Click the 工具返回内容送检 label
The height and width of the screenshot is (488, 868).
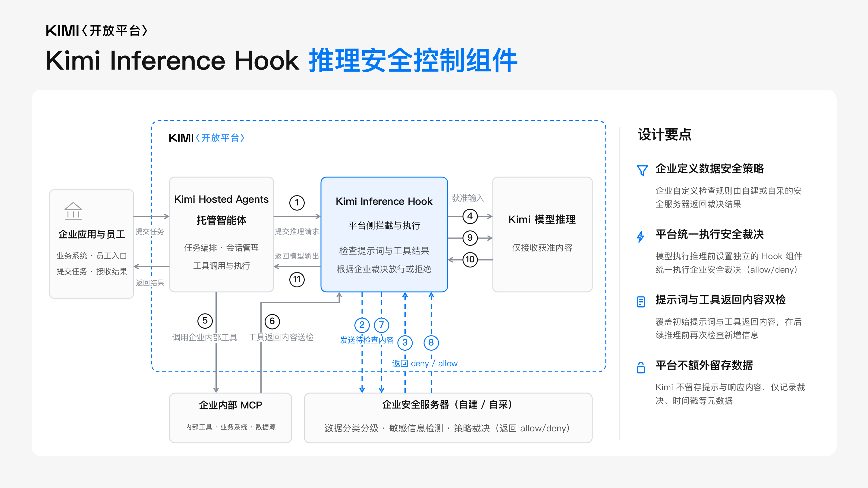(281, 337)
